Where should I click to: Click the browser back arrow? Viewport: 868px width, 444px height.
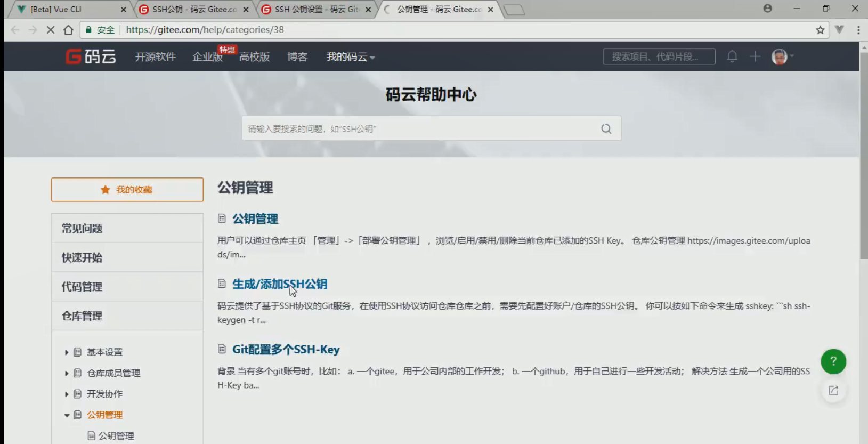click(x=15, y=30)
